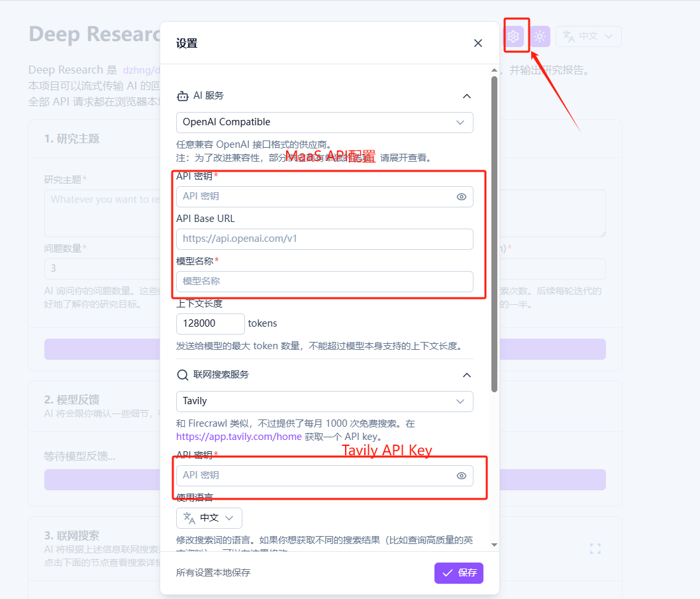Image resolution: width=700 pixels, height=599 pixels.
Task: Open the dzhng GitHub link in description
Action: 141,70
